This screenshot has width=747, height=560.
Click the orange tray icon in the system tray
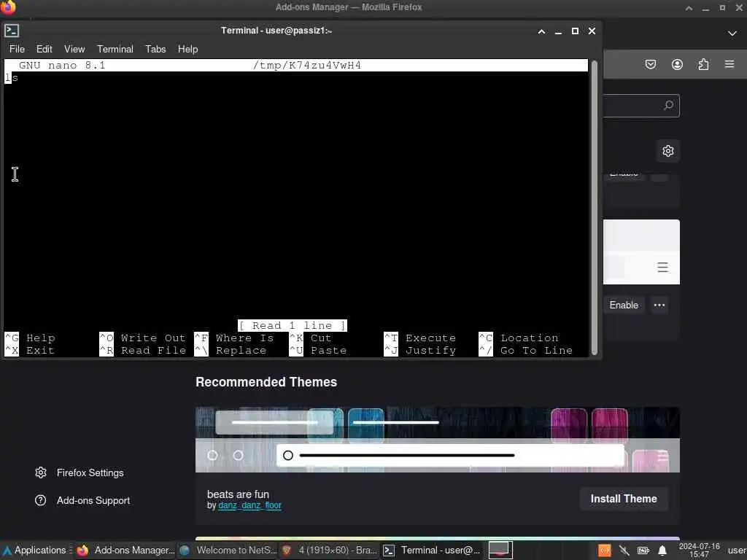click(605, 551)
